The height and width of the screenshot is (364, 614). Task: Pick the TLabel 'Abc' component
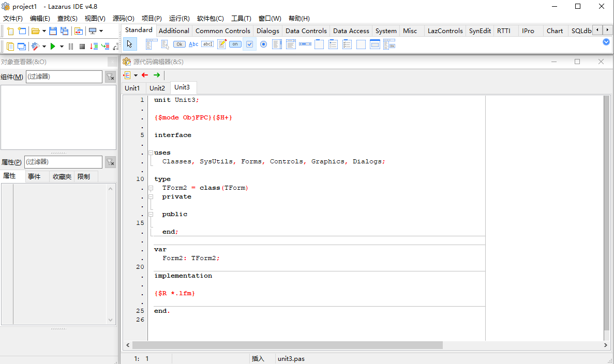click(x=193, y=44)
